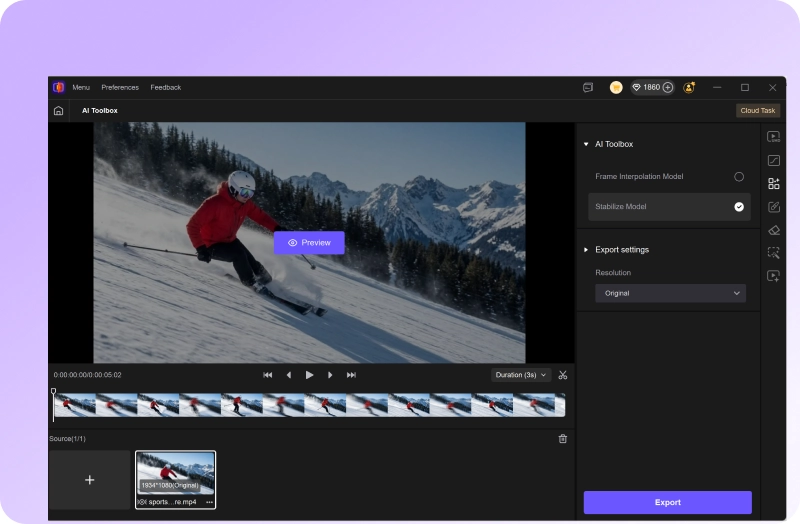Open the curve adjustment sidebar icon
This screenshot has width=800, height=524.
773,160
